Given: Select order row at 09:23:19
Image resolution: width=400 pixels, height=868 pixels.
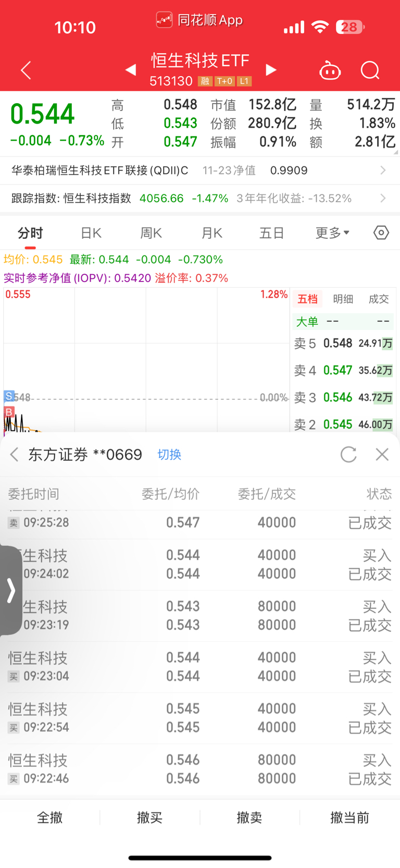Looking at the screenshot, I should [x=200, y=616].
